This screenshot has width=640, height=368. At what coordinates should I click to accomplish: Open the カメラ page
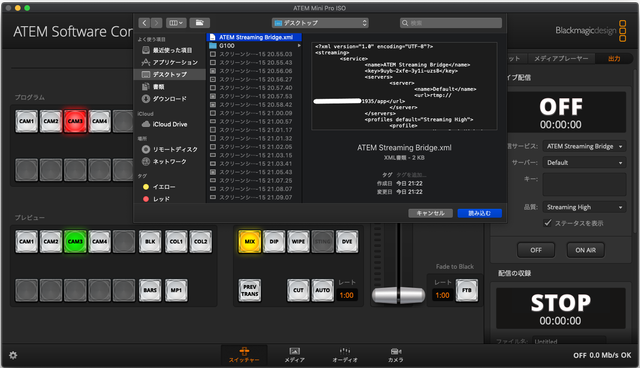[x=396, y=355]
